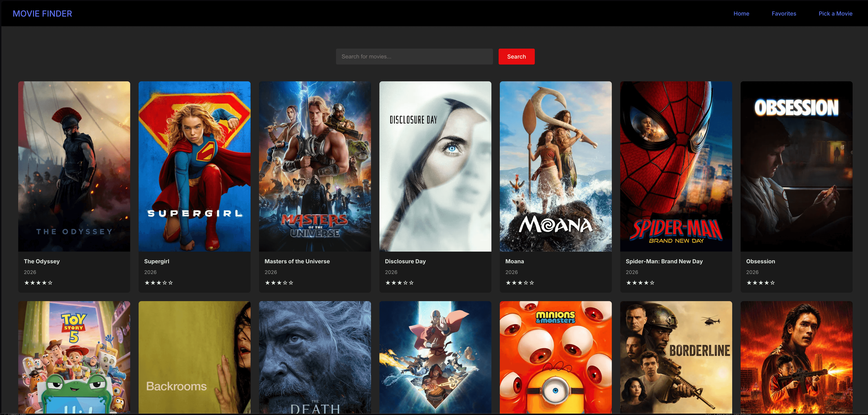Click the Disclosure Day title

pyautogui.click(x=405, y=261)
